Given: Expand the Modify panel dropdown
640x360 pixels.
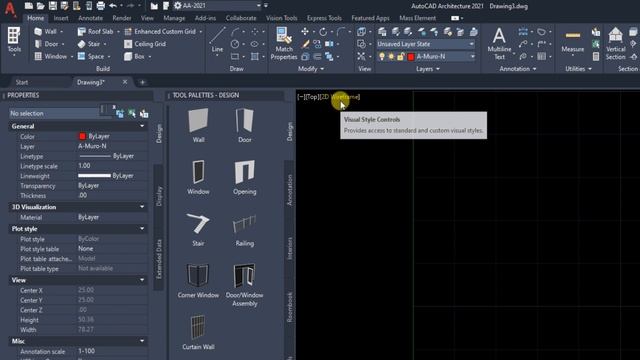Looking at the screenshot, I should (311, 69).
